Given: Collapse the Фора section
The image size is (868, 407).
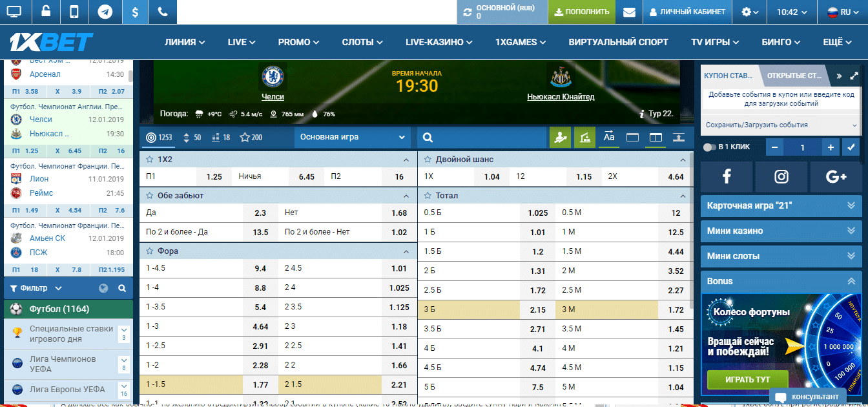Looking at the screenshot, I should pos(406,251).
